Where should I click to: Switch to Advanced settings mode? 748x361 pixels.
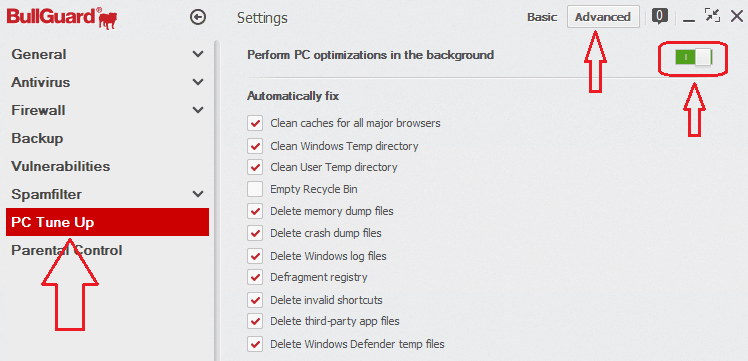[603, 17]
